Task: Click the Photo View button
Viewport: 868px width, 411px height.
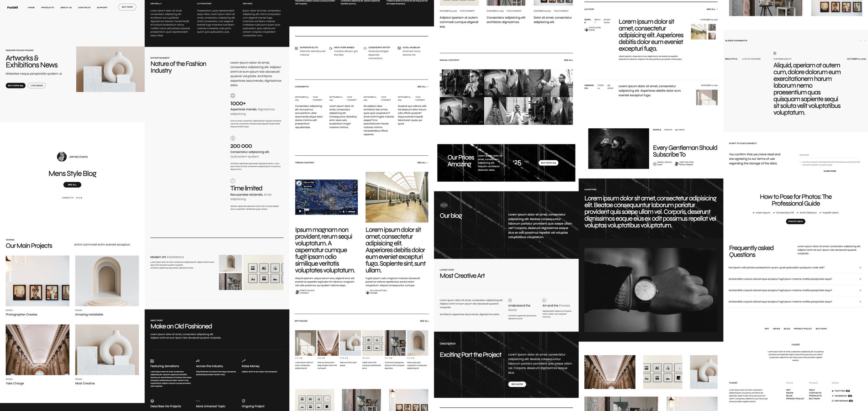Action: [x=795, y=221]
